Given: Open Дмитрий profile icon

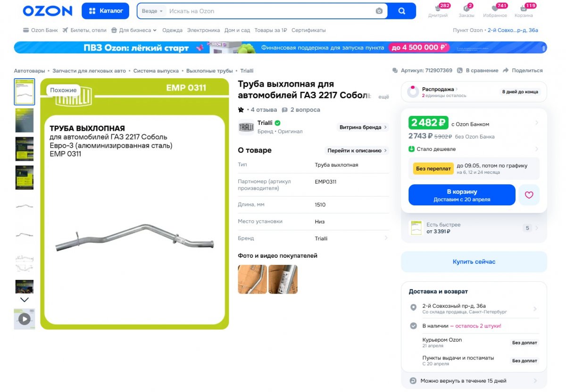Looking at the screenshot, I should point(438,9).
